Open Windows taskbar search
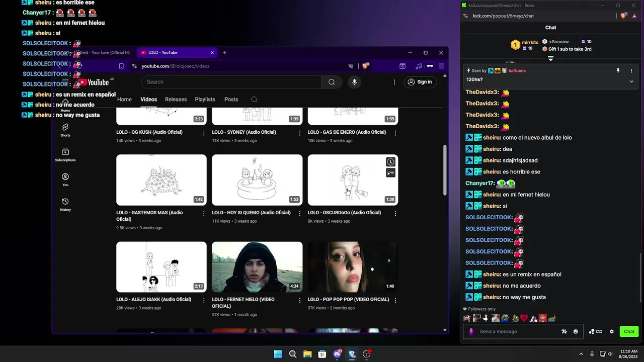644x362 pixels. click(x=293, y=354)
